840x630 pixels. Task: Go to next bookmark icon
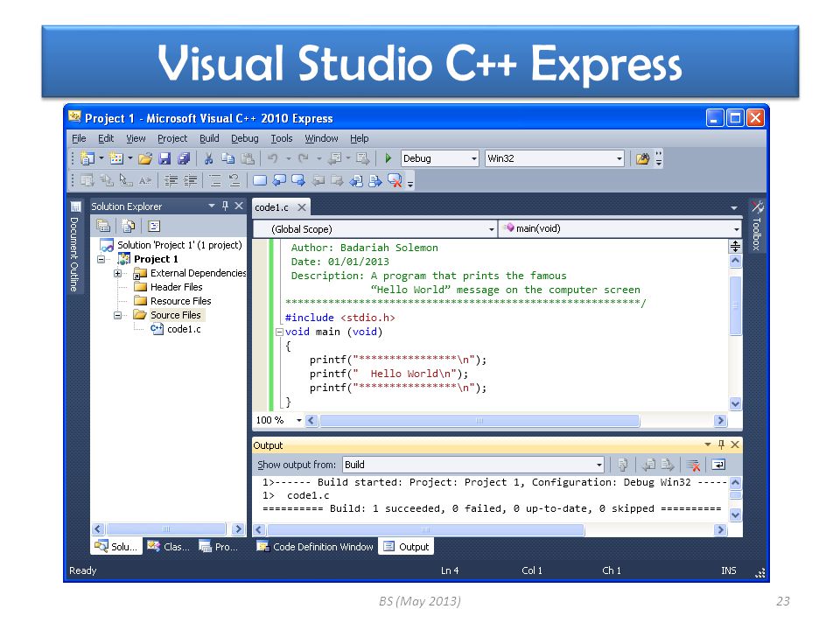(298, 180)
